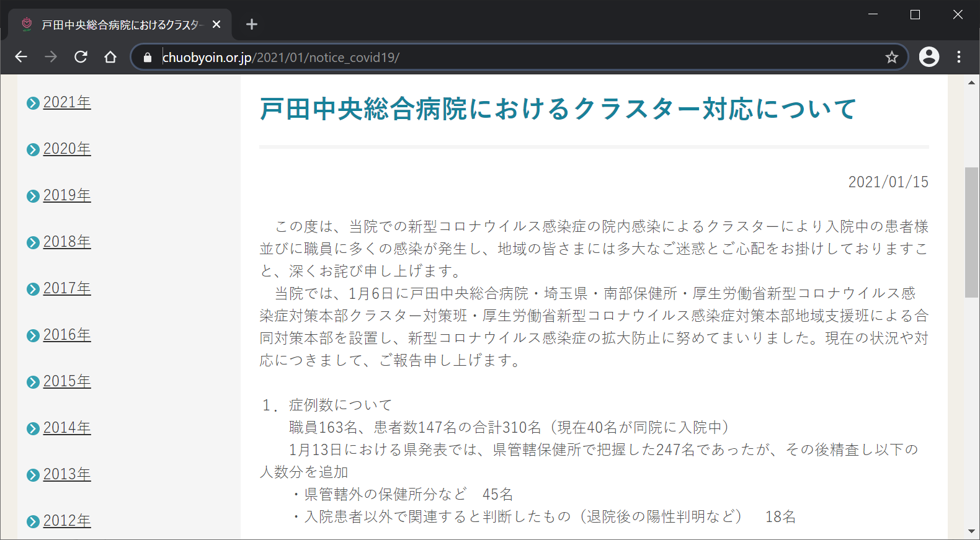The width and height of the screenshot is (980, 540).
Task: Click the arrow icon beside 2013年
Action: [x=33, y=475]
